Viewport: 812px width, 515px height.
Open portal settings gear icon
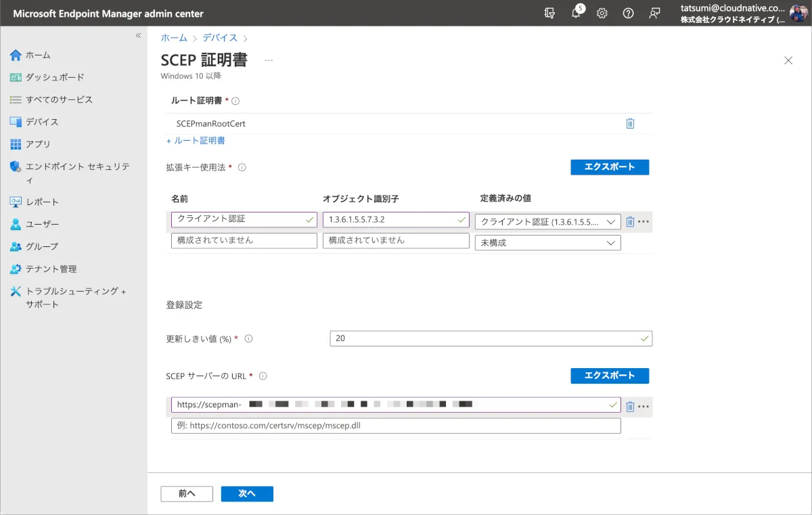(602, 13)
